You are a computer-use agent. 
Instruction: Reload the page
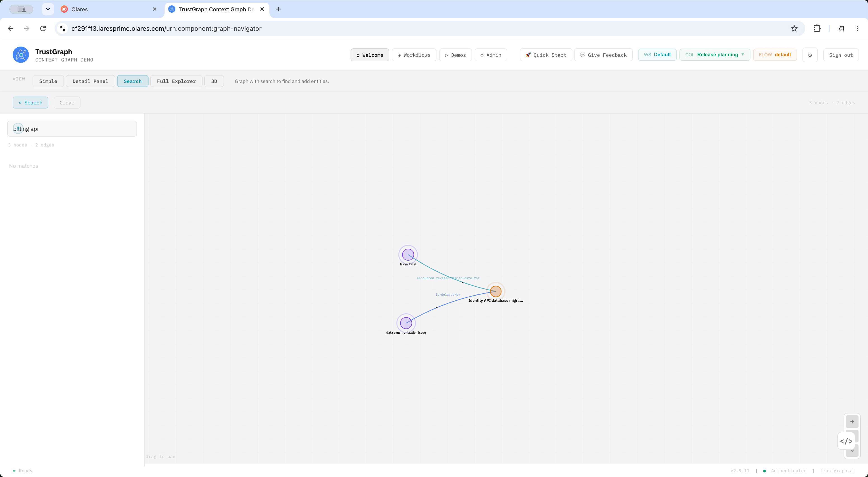coord(43,29)
